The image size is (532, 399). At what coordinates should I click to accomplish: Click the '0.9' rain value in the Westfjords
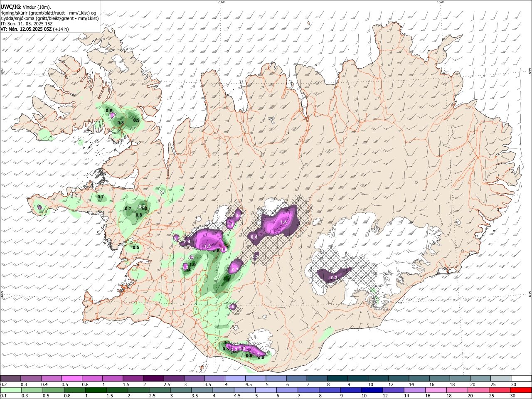pos(136,120)
